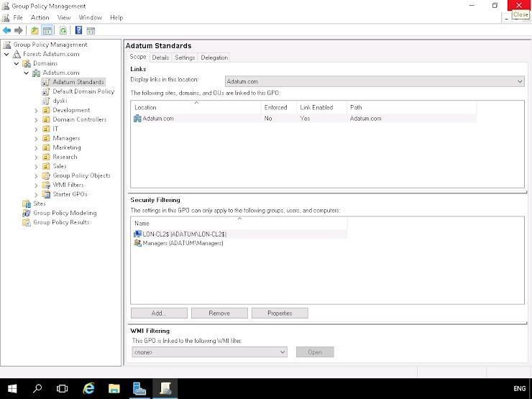Expand the Managers OU
Screen dimensions: 532x399
click(x=36, y=139)
